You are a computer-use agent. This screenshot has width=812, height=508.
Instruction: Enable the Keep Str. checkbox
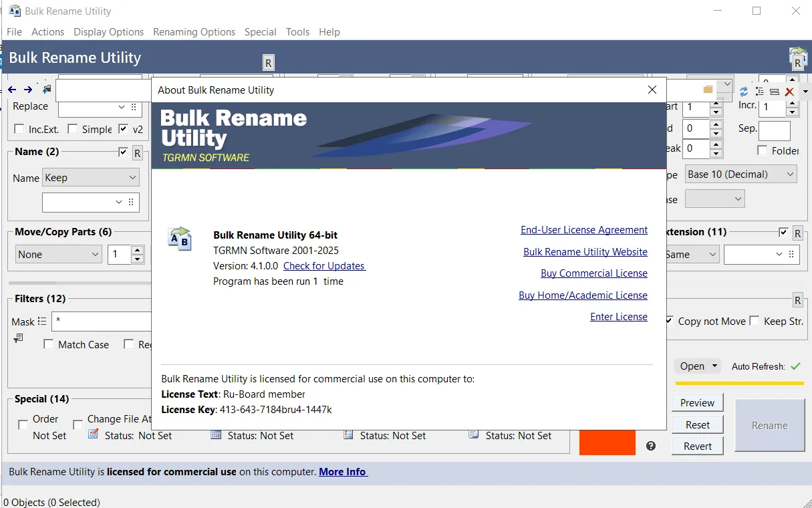pos(755,321)
